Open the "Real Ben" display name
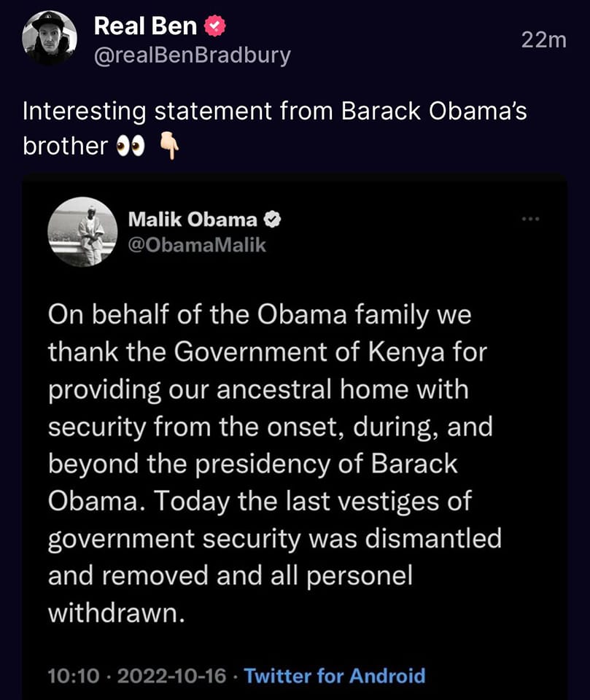Viewport: 590px width, 700px height. pyautogui.click(x=145, y=27)
